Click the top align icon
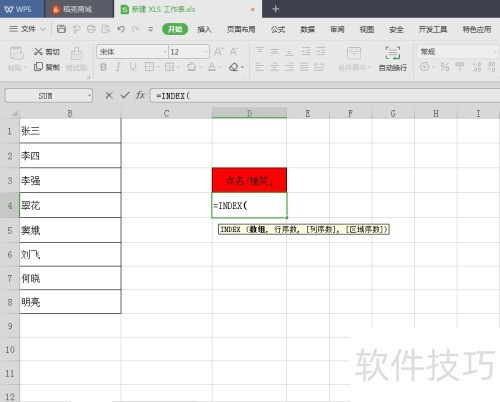 tap(260, 51)
